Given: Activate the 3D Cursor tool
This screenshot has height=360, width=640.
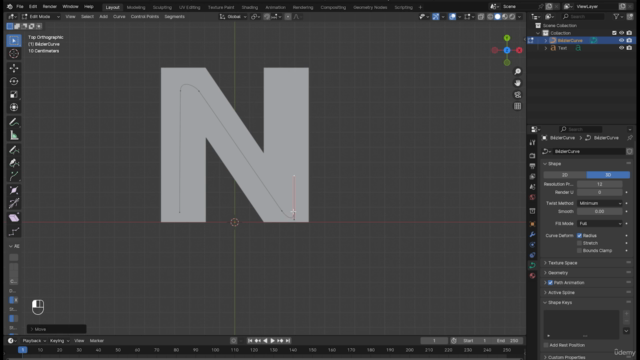Looking at the screenshot, I should click(14, 53).
